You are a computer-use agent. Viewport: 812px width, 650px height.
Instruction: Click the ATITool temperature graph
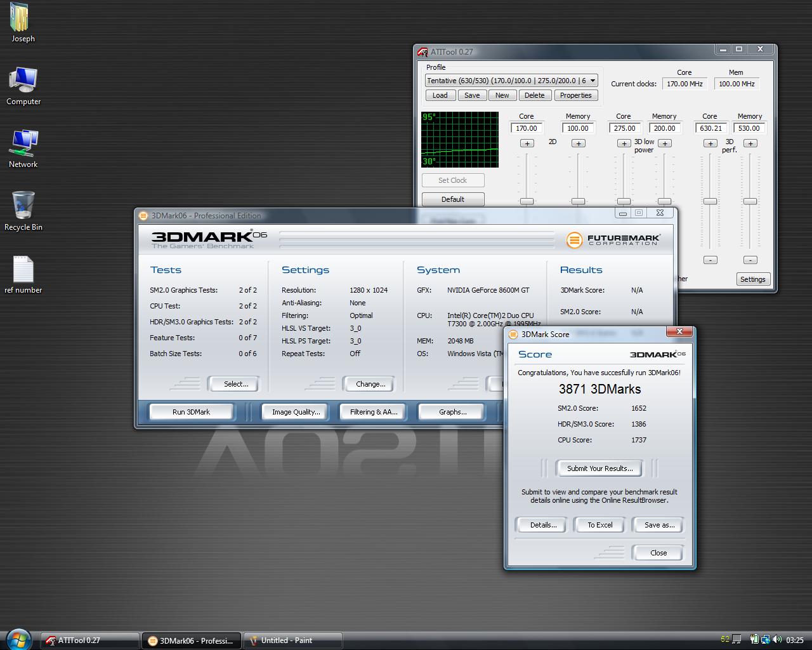(460, 140)
